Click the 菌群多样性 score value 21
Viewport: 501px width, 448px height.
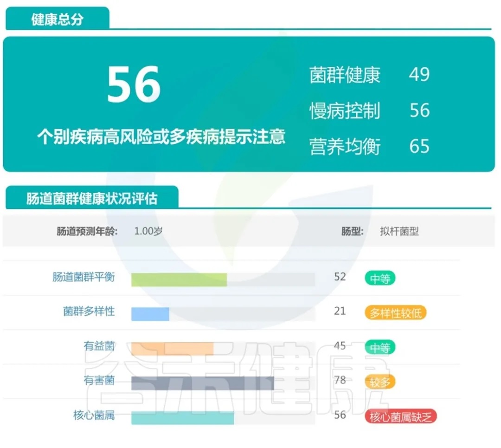click(340, 311)
